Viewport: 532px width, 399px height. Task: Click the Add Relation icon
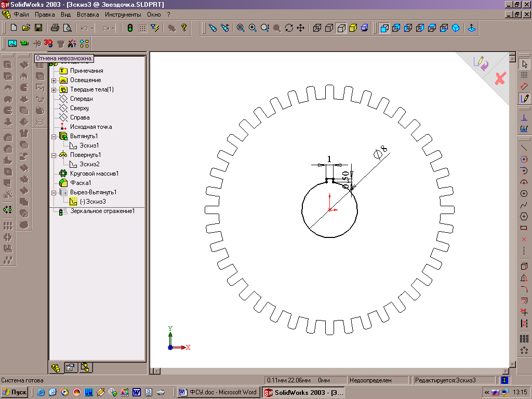(x=524, y=118)
